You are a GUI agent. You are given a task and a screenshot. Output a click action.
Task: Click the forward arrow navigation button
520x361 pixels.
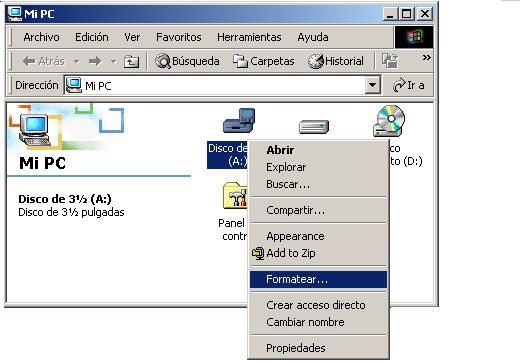point(95,61)
